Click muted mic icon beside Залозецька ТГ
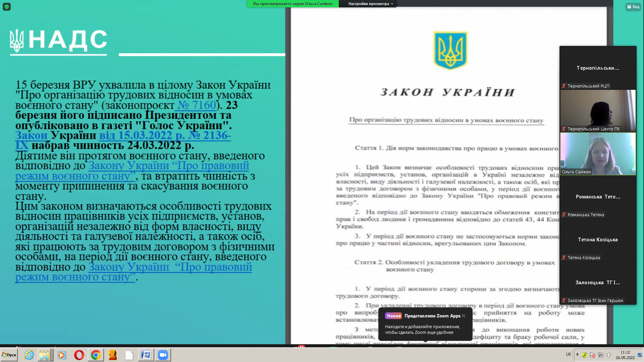Viewport: 644px width, 362px height. pos(564,301)
